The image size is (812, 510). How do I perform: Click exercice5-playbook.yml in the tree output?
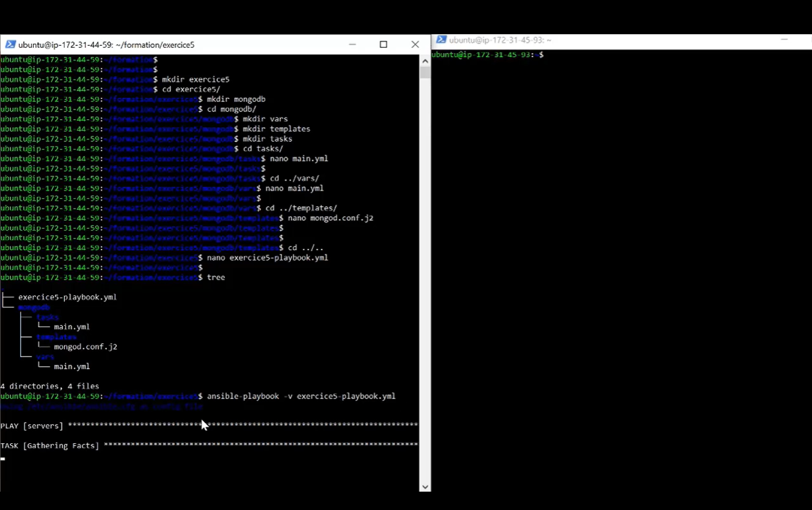click(x=67, y=297)
